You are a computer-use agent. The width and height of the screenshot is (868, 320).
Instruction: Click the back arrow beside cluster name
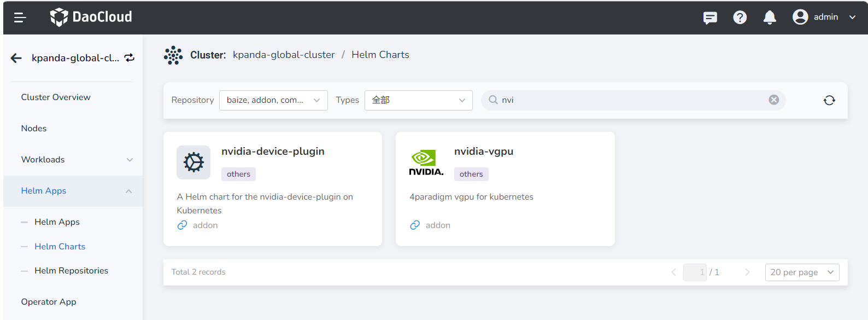[16, 58]
